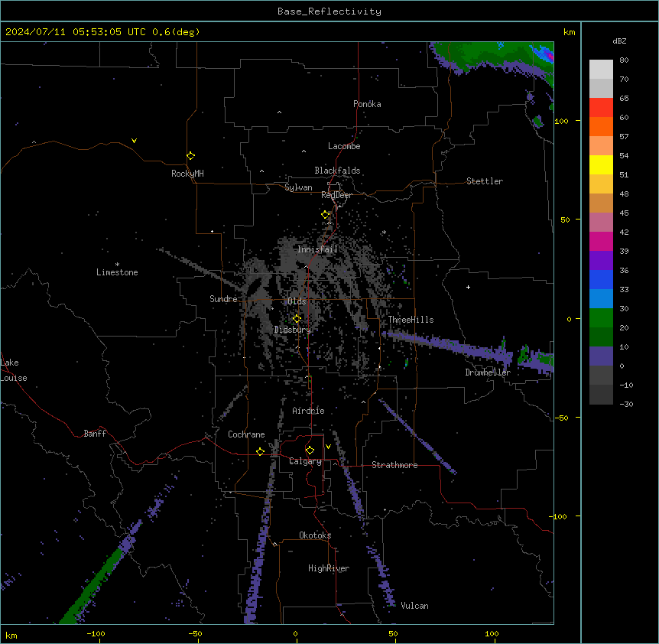Click the Airdrie city label
Viewport: 659px width, 644px height.
pos(309,411)
